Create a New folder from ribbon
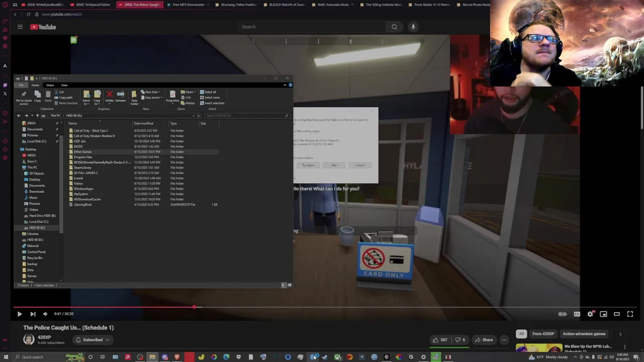Screen dimensions: 644x362 pos(134,97)
